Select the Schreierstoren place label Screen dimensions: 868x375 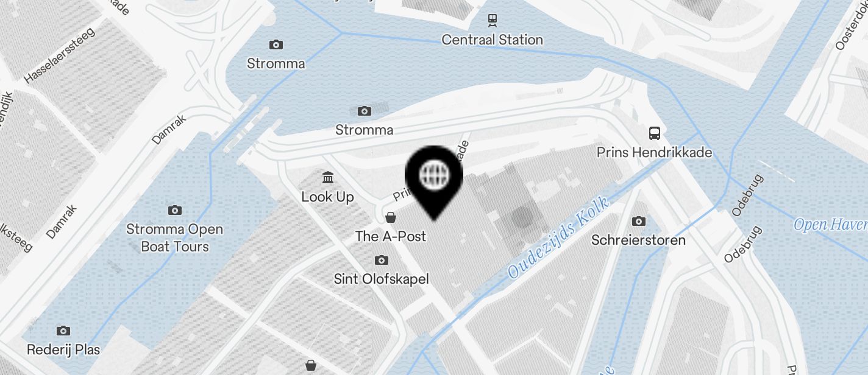pos(638,240)
